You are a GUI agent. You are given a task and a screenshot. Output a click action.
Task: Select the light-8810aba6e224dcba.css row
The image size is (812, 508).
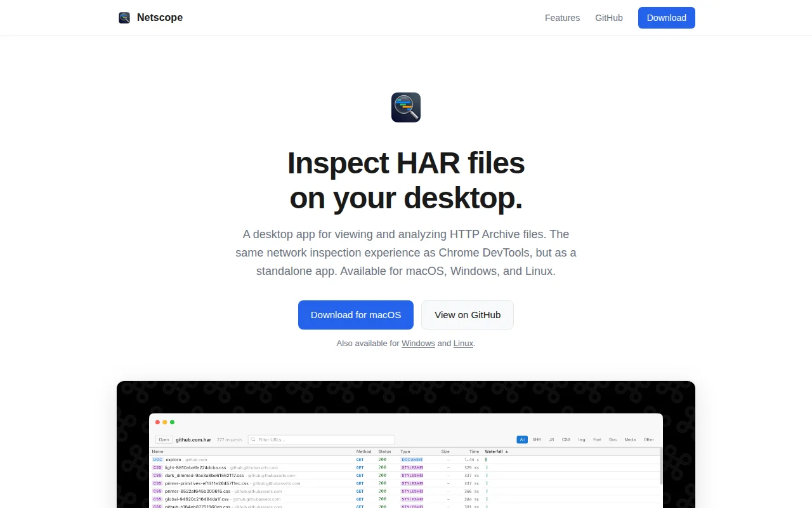point(404,467)
